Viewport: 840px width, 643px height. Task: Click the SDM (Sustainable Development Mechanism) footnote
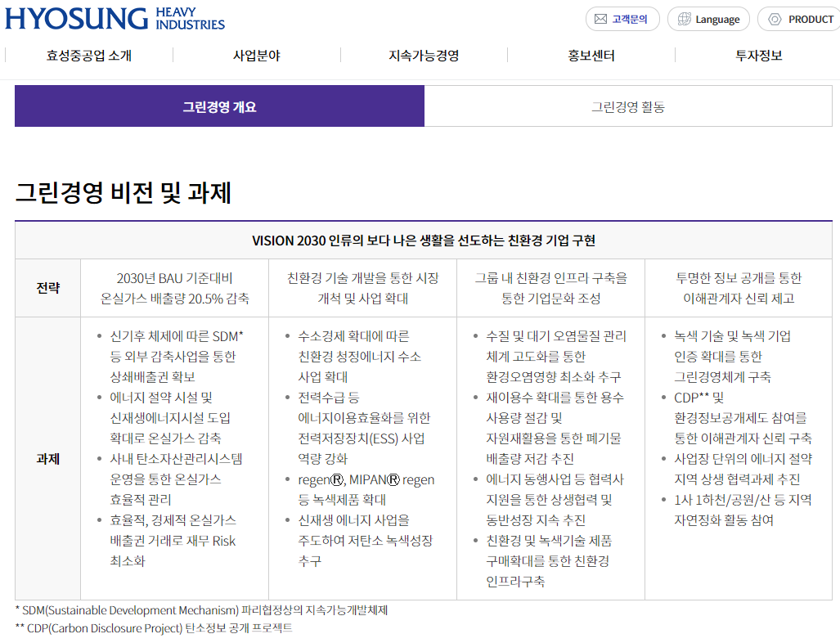(x=202, y=610)
